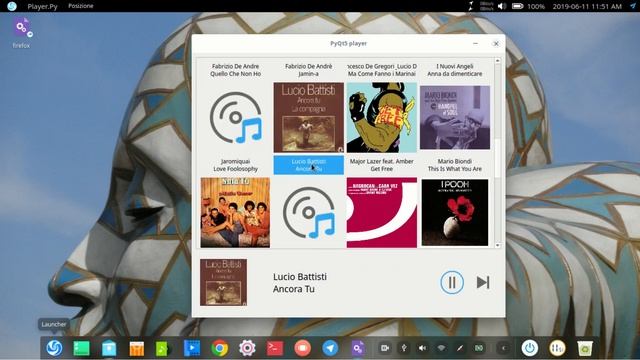The height and width of the screenshot is (360, 640).
Task: Click the Telegram icon in the top panel
Action: [x=632, y=6]
